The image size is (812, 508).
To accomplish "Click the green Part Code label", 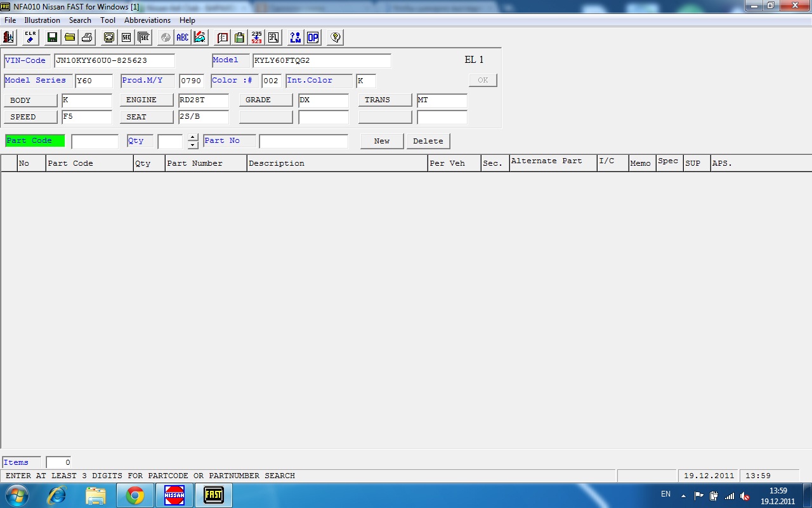I will [x=35, y=141].
